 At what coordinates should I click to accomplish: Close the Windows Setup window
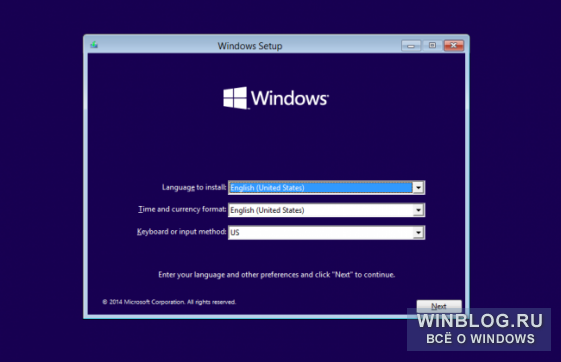[453, 45]
